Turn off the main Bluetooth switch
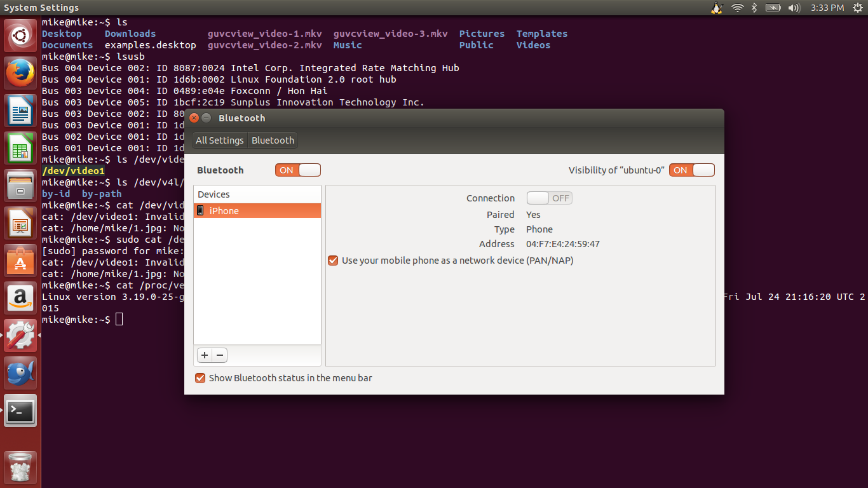Screen dimensions: 868x488 tap(298, 170)
